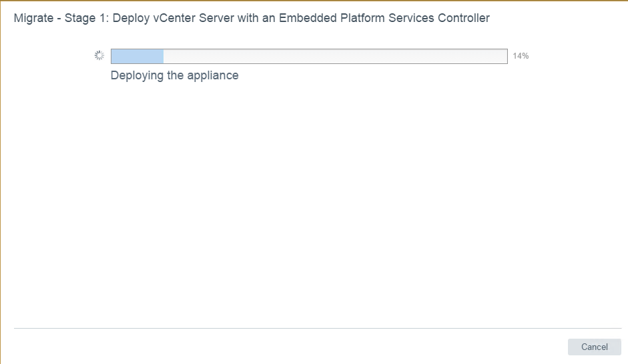Viewport: 628px width, 364px height.
Task: Click the 'Deploying the appliance' status text
Action: [x=175, y=75]
